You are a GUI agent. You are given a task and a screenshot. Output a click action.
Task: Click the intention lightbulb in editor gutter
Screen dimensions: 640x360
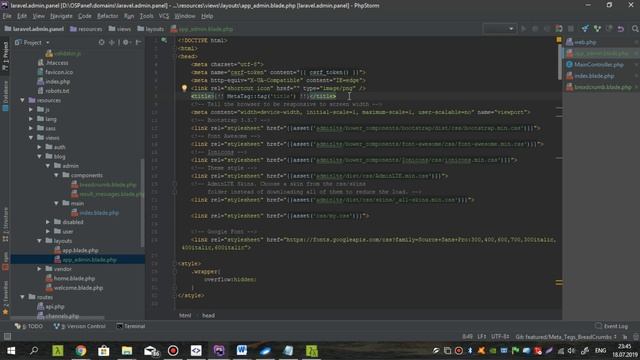pyautogui.click(x=184, y=88)
